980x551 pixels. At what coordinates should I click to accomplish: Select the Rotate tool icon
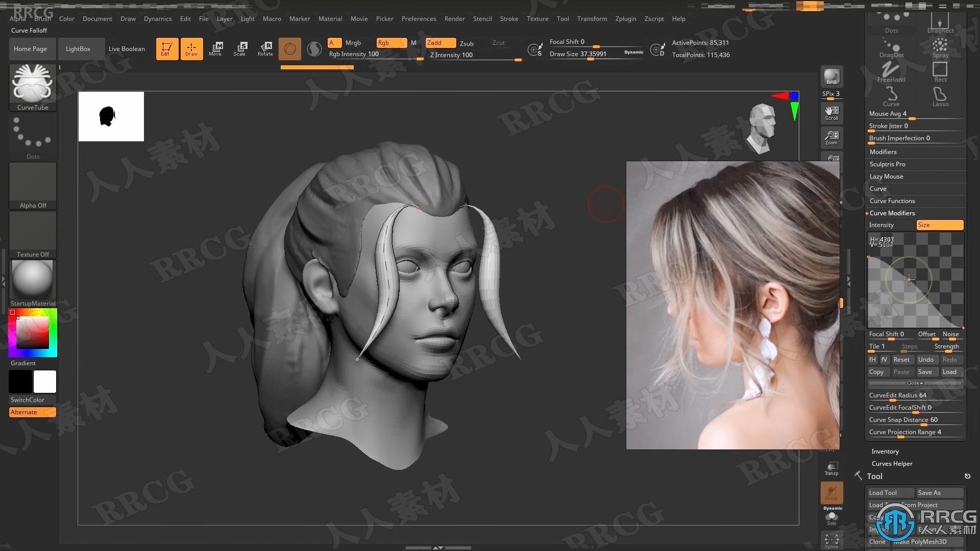tap(264, 48)
